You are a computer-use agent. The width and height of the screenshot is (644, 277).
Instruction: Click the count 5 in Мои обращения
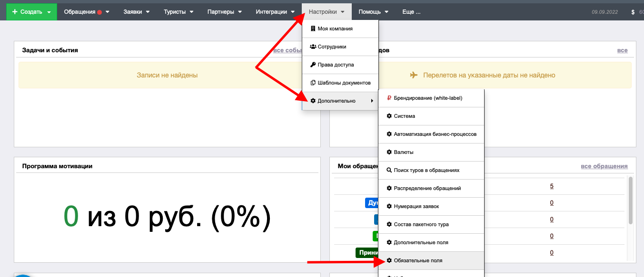pos(552,186)
